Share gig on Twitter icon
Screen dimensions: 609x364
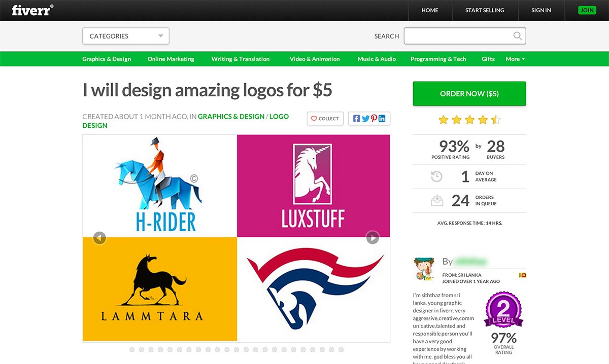point(365,119)
